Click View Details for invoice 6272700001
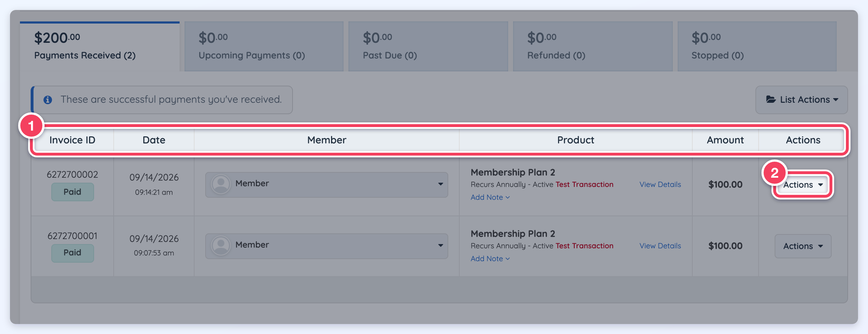The width and height of the screenshot is (868, 334). 660,246
